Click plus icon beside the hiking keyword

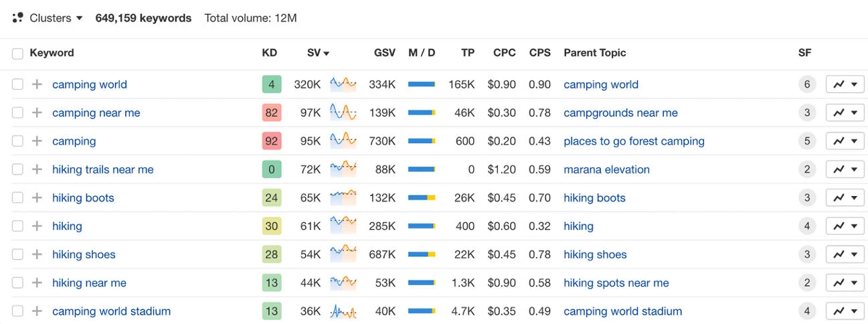pos(37,226)
